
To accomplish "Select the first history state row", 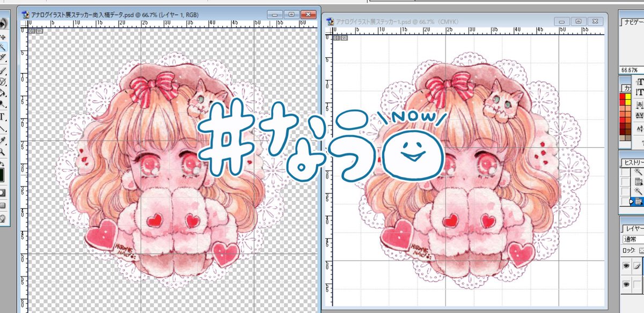I will pos(637,172).
